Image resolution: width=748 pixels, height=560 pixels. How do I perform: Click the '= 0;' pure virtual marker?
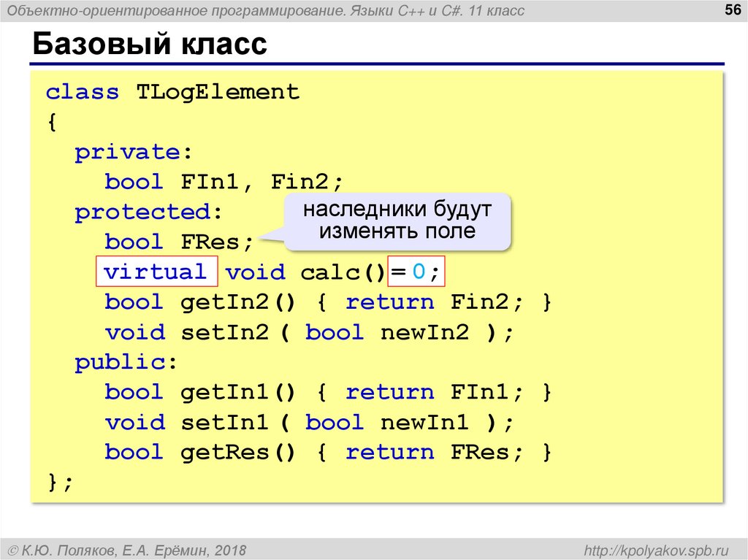416,272
